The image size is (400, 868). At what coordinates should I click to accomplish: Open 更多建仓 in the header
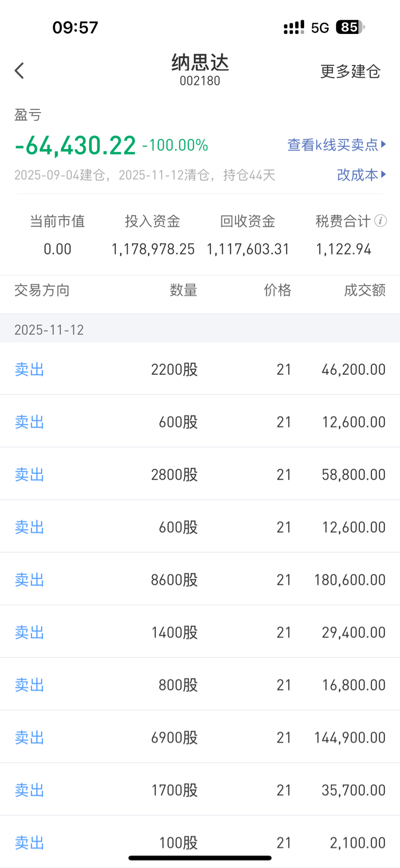(350, 71)
